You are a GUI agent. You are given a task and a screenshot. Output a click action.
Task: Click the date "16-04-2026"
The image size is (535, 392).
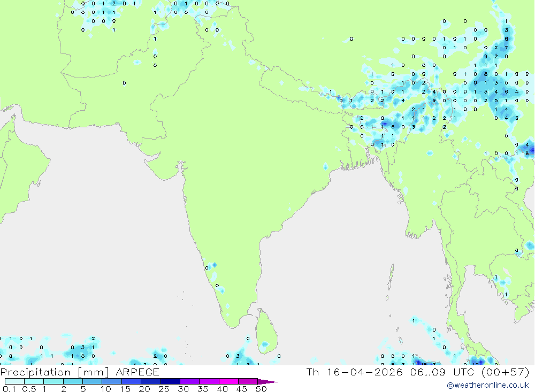(x=365, y=372)
